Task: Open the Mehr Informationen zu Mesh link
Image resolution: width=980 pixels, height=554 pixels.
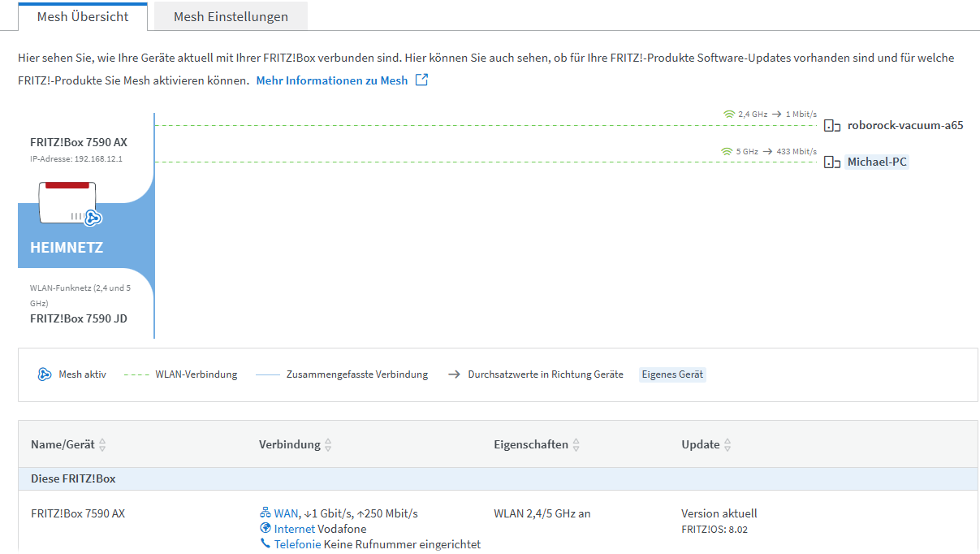Action: pyautogui.click(x=332, y=80)
